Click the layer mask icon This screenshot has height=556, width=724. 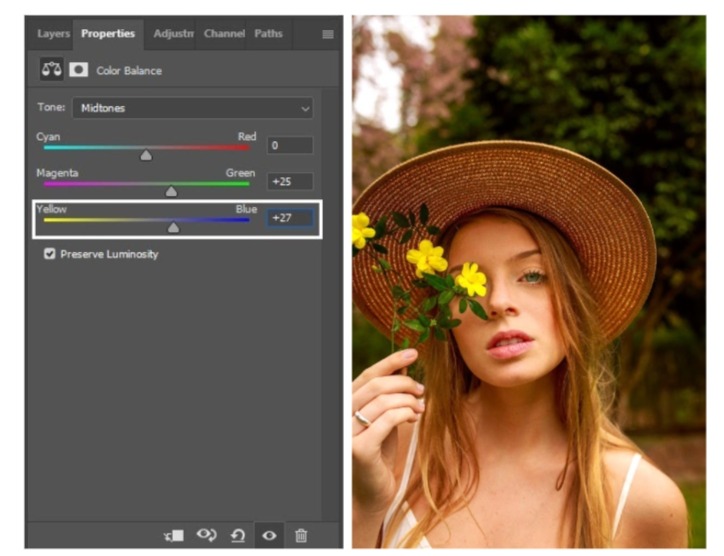pos(78,70)
